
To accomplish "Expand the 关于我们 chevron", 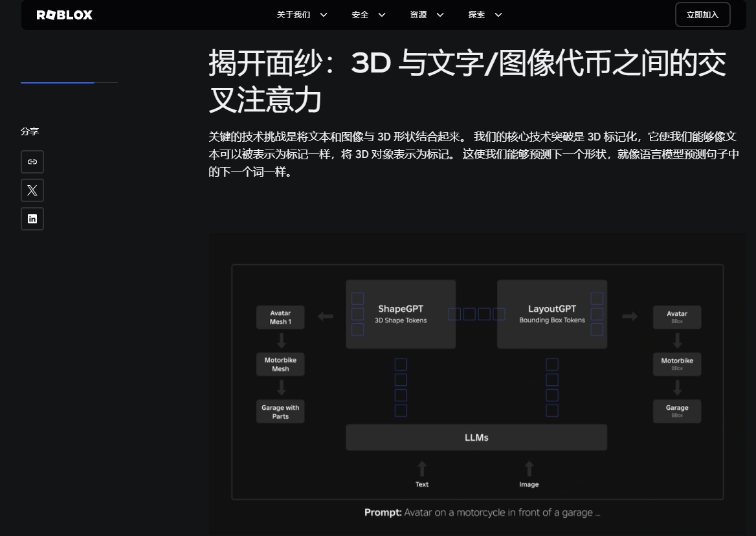I will pyautogui.click(x=324, y=15).
